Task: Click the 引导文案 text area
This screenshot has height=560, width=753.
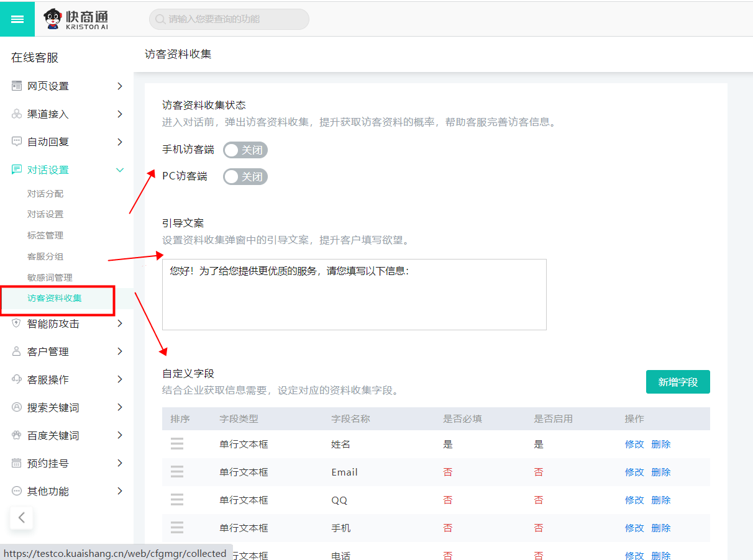Action: pyautogui.click(x=354, y=294)
